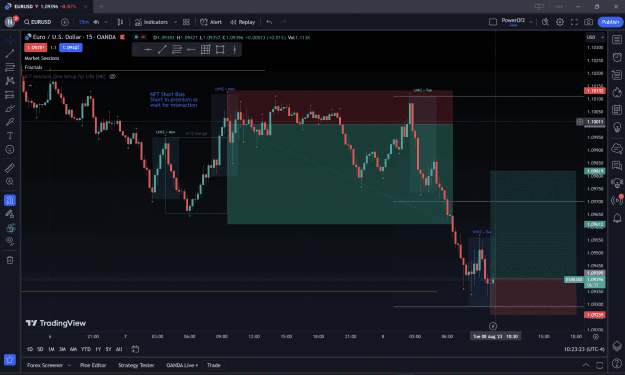Viewport: 625px width, 375px height.
Task: Open quick search icon in top toolbar
Action: tap(545, 22)
